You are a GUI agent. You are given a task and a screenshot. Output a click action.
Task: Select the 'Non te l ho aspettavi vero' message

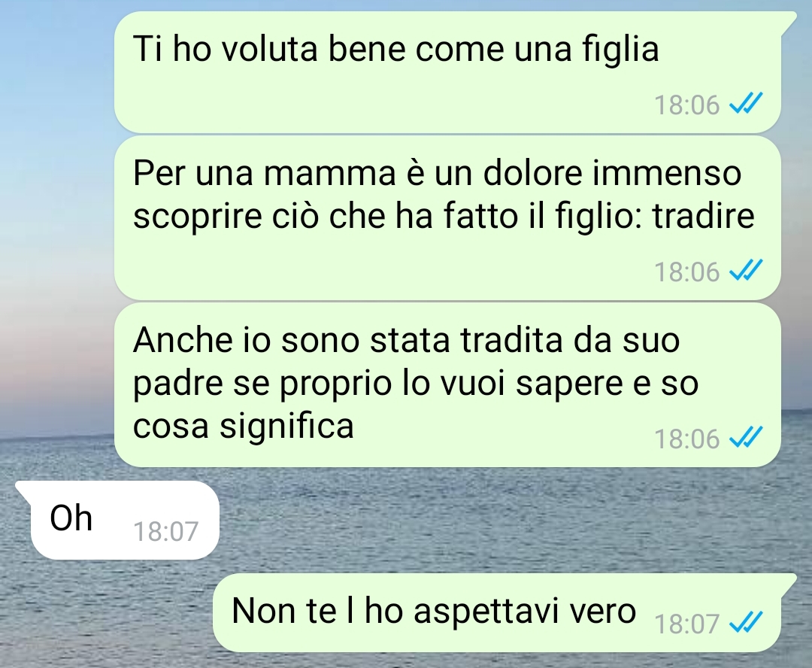click(504, 612)
